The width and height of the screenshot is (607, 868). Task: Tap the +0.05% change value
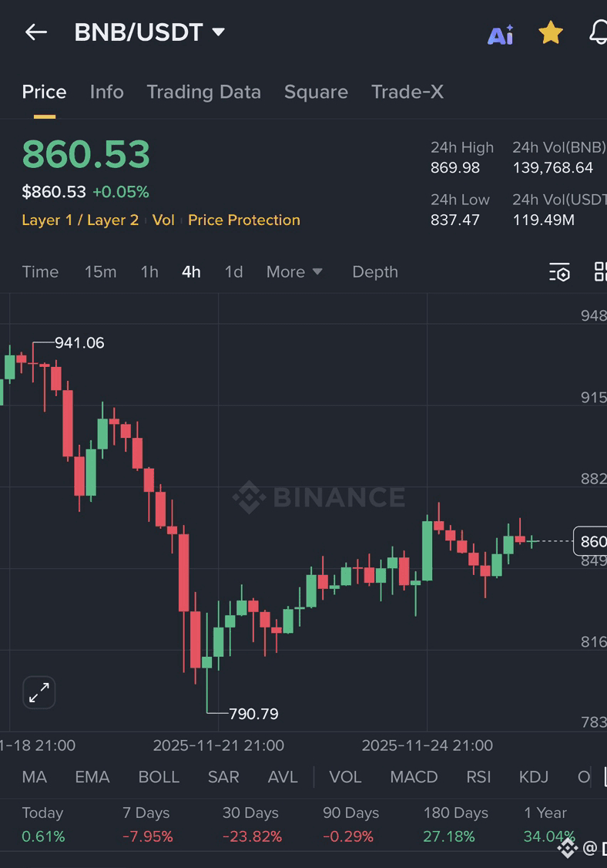[121, 192]
